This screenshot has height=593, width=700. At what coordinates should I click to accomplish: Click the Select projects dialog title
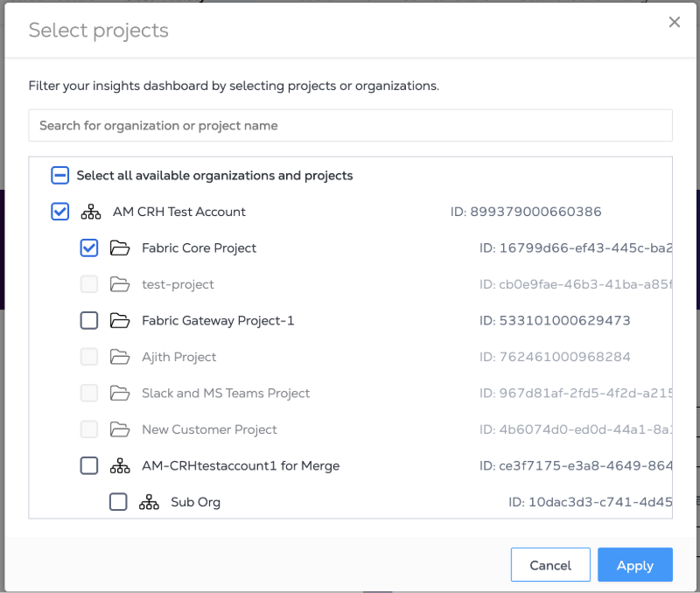(x=99, y=31)
